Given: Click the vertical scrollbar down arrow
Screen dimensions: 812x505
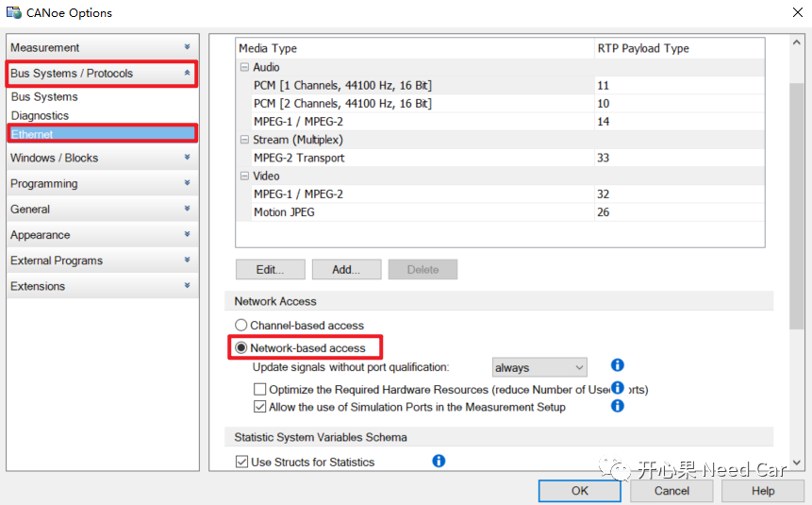Looking at the screenshot, I should (x=797, y=463).
